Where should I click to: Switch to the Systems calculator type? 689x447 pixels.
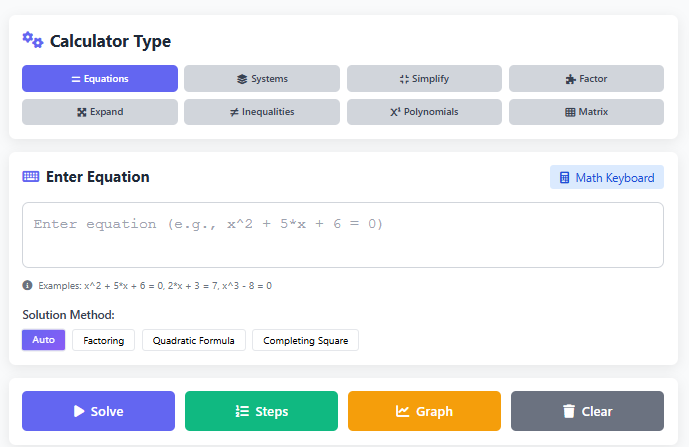262,79
